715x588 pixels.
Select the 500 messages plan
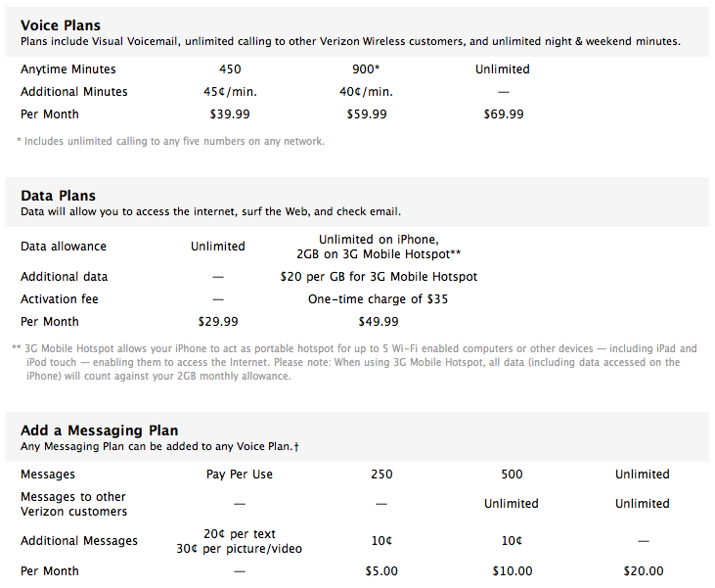pos(512,475)
